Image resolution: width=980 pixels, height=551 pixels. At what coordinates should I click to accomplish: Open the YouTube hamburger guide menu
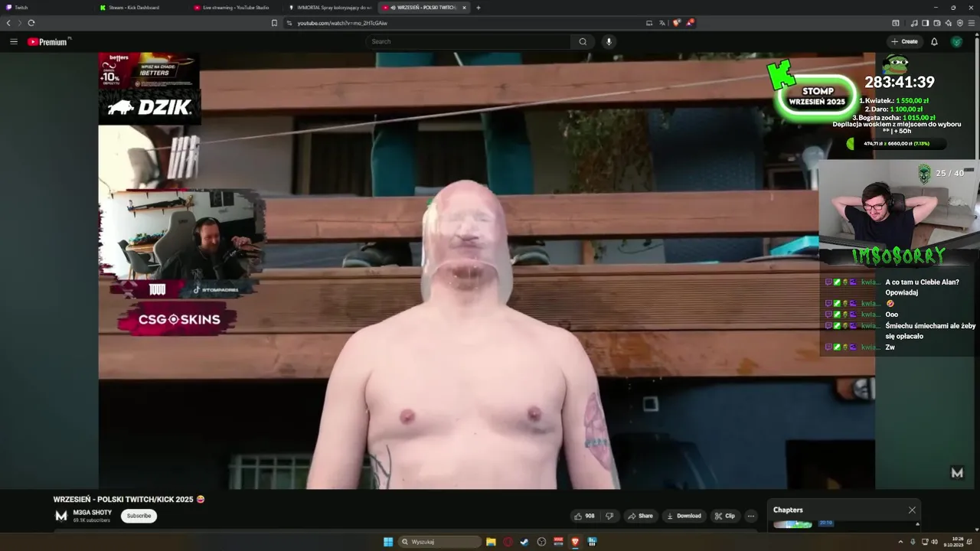(x=14, y=41)
